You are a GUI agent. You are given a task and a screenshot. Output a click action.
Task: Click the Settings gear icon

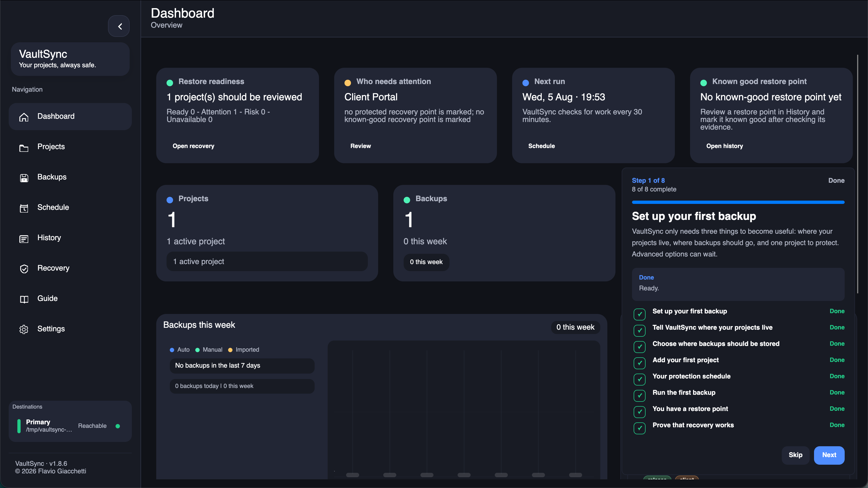pyautogui.click(x=24, y=329)
